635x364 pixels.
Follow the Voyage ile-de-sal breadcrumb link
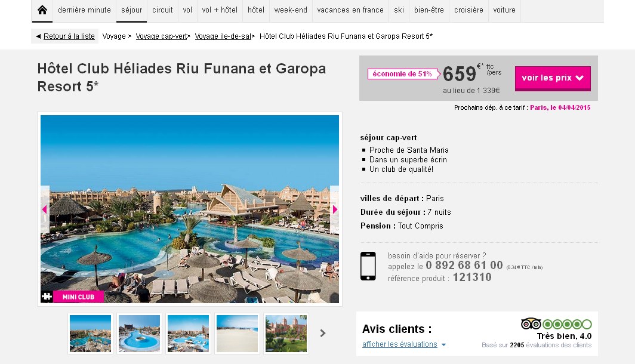click(223, 36)
